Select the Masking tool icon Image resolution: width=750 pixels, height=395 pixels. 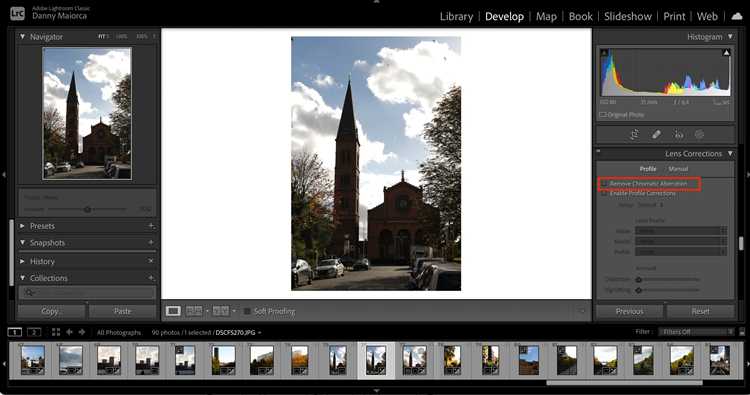pos(699,135)
